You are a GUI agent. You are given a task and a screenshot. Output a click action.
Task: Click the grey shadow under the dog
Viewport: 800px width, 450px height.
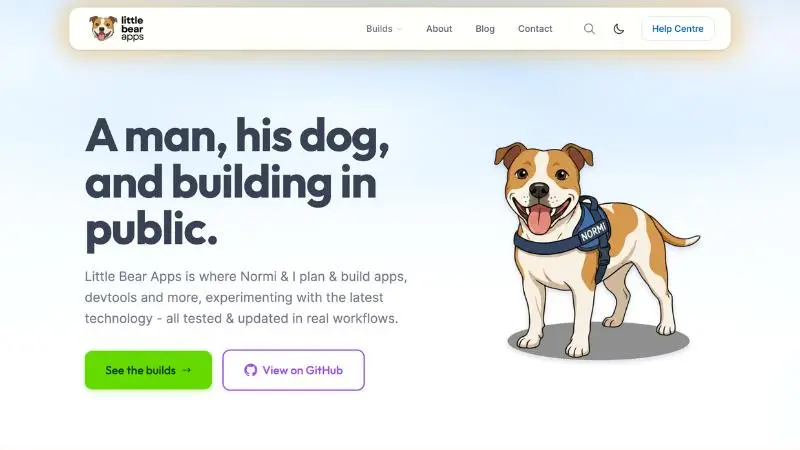click(598, 341)
